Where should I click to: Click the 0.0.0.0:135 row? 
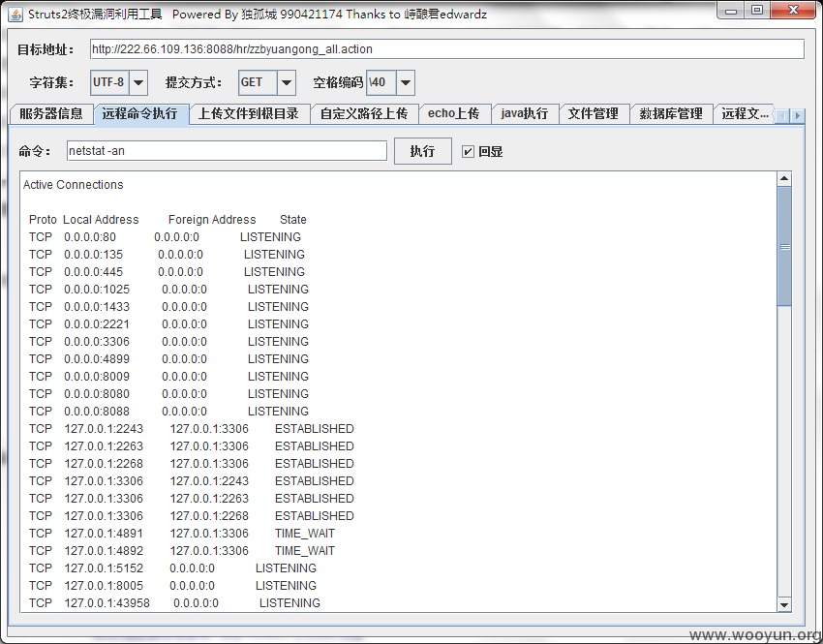[x=167, y=254]
